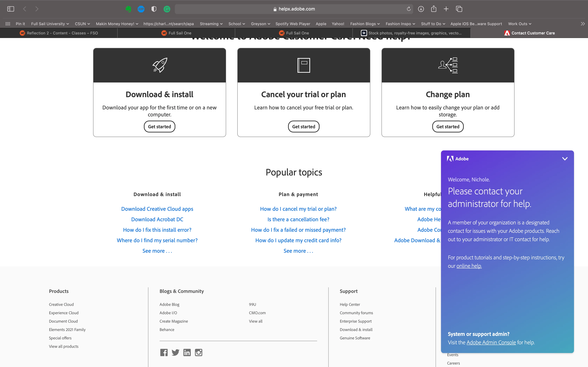The image size is (588, 367).
Task: Open Adobe's Facebook page icon
Action: coord(164,352)
